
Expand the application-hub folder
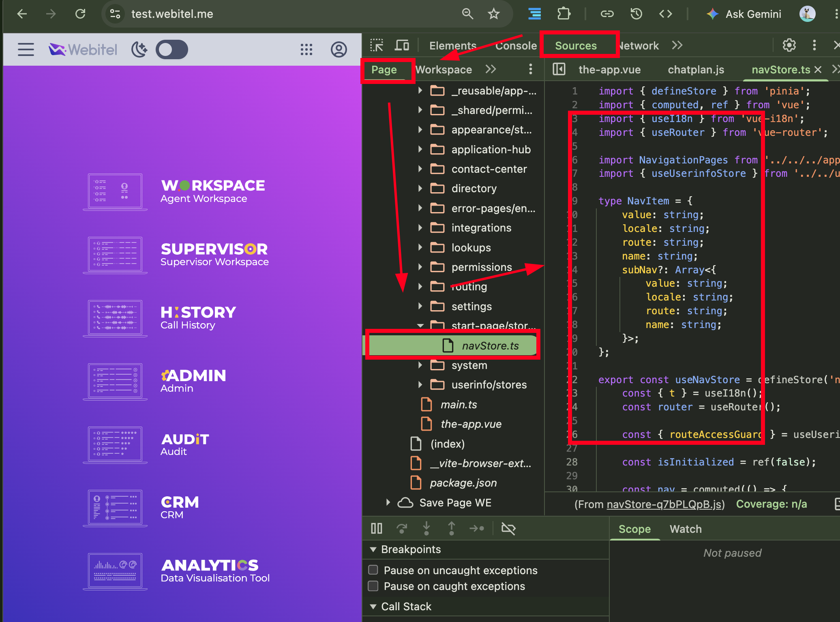[420, 150]
